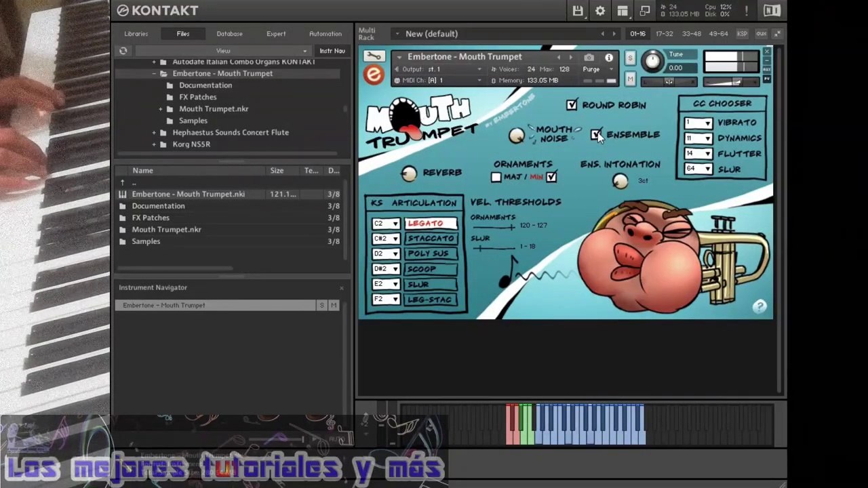This screenshot has width=868, height=488.
Task: Enable the MAJ ornaments checkbox
Action: tap(496, 178)
